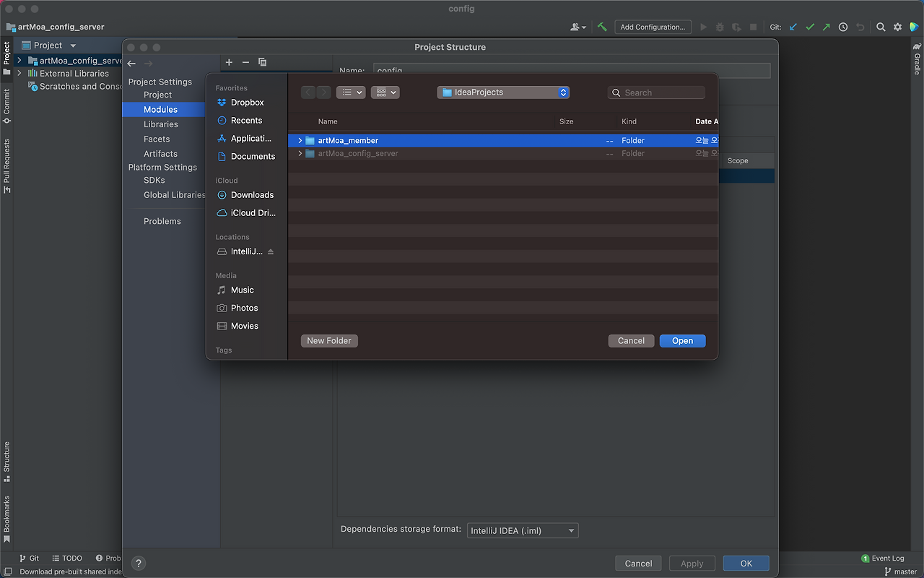This screenshot has height=578, width=924.
Task: Open help question mark button
Action: 139,564
